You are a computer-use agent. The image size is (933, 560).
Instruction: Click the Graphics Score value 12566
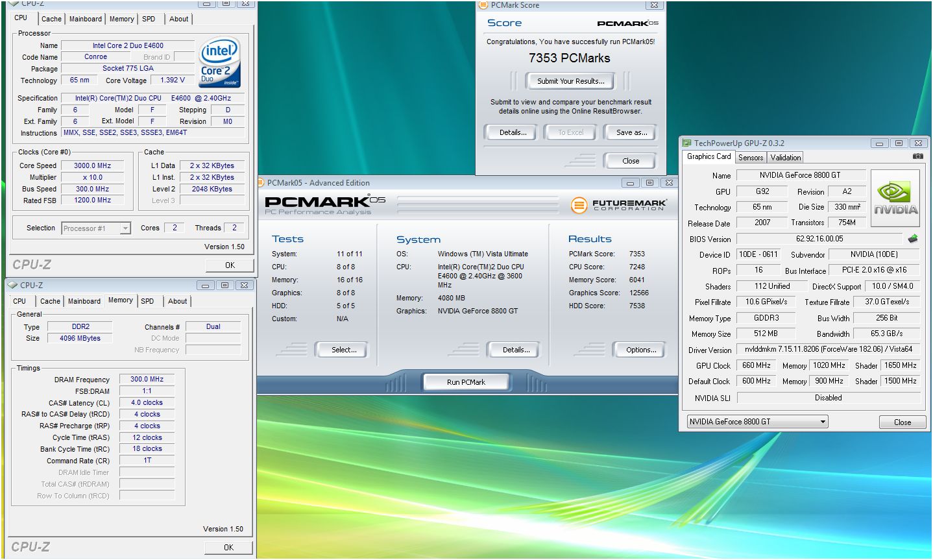click(638, 293)
